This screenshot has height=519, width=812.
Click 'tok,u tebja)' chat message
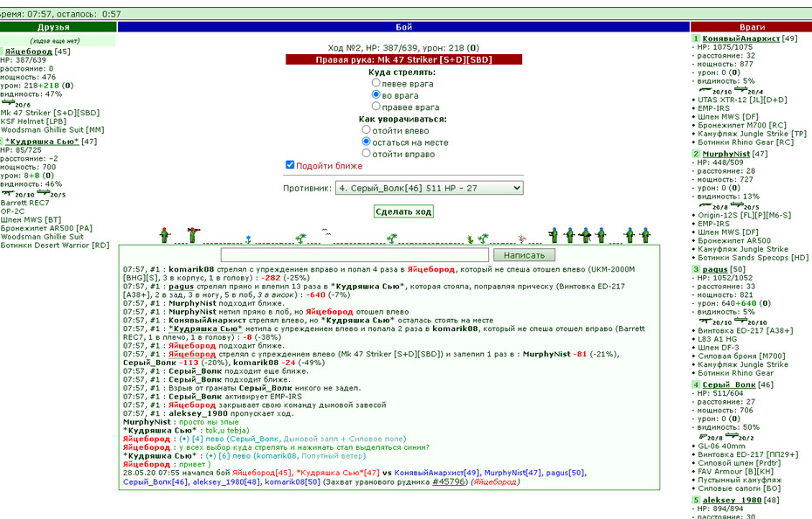[227, 431]
